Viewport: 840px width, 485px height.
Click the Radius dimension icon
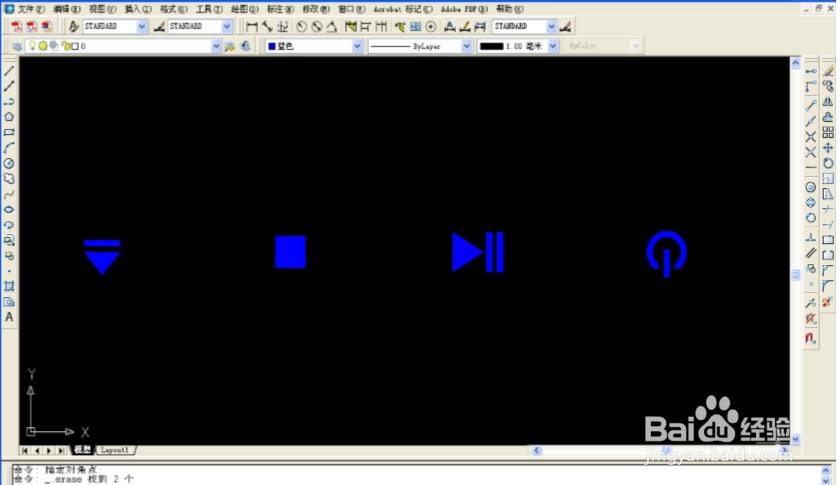click(302, 26)
